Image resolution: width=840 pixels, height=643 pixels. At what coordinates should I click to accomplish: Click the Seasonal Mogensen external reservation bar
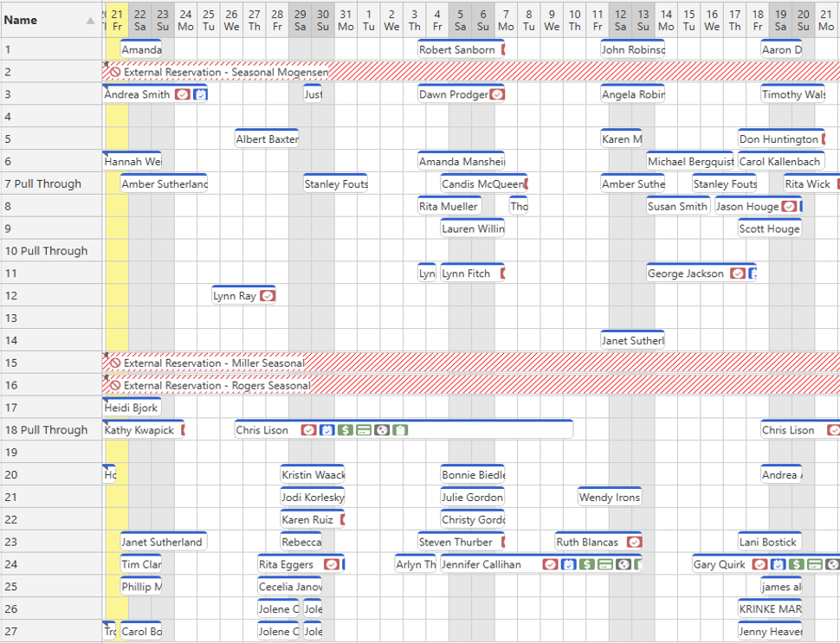click(471, 72)
